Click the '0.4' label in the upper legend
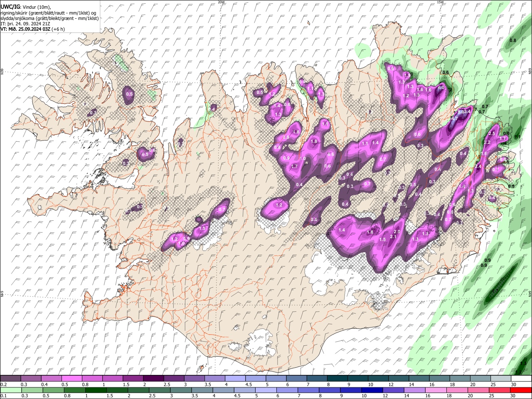Screen dimensions: 532x399 tap(44, 384)
